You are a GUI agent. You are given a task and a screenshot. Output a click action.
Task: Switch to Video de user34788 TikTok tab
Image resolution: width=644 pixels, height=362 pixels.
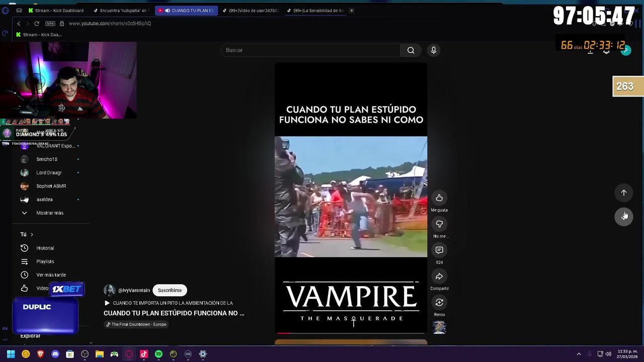click(x=250, y=11)
